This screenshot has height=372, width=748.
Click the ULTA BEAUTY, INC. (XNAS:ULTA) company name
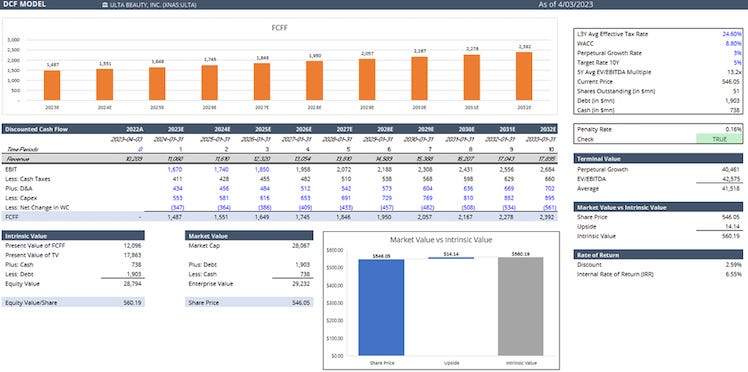click(x=153, y=5)
